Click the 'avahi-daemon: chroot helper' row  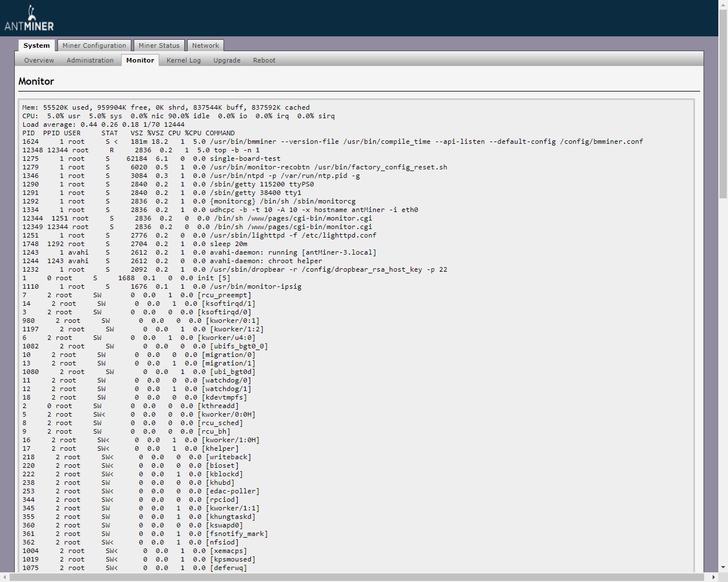click(172, 261)
